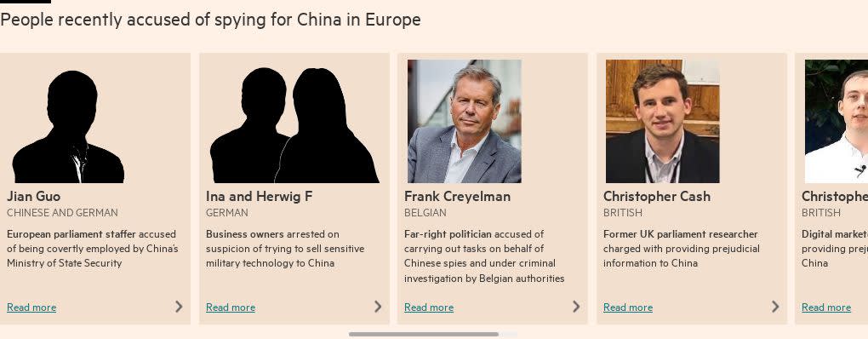The image size is (868, 339).
Task: Click the Jian Guo silhouette image
Action: pyautogui.click(x=68, y=126)
